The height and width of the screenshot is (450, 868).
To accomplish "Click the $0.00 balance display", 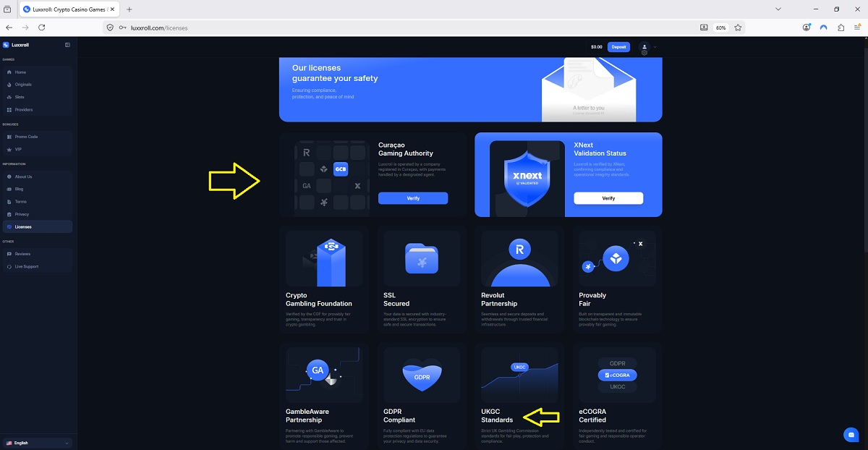I will [596, 47].
